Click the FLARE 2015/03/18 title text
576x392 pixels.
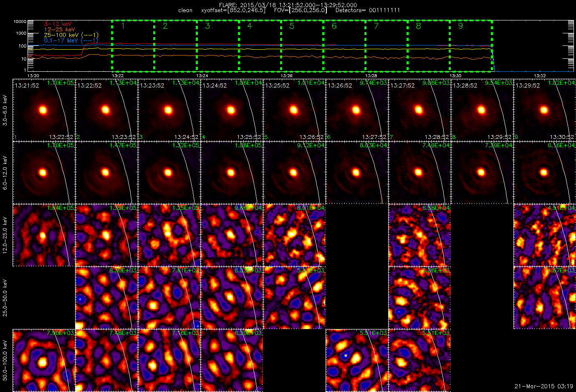point(288,5)
